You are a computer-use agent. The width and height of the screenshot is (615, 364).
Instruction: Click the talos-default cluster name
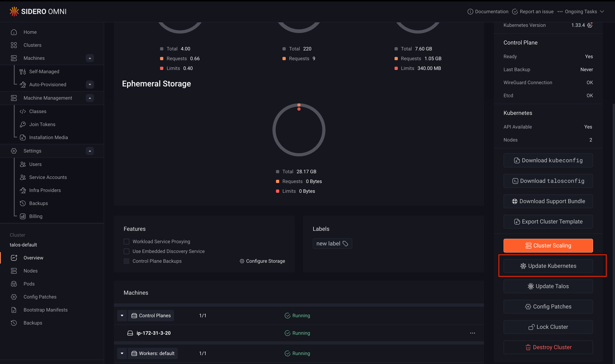click(x=23, y=245)
